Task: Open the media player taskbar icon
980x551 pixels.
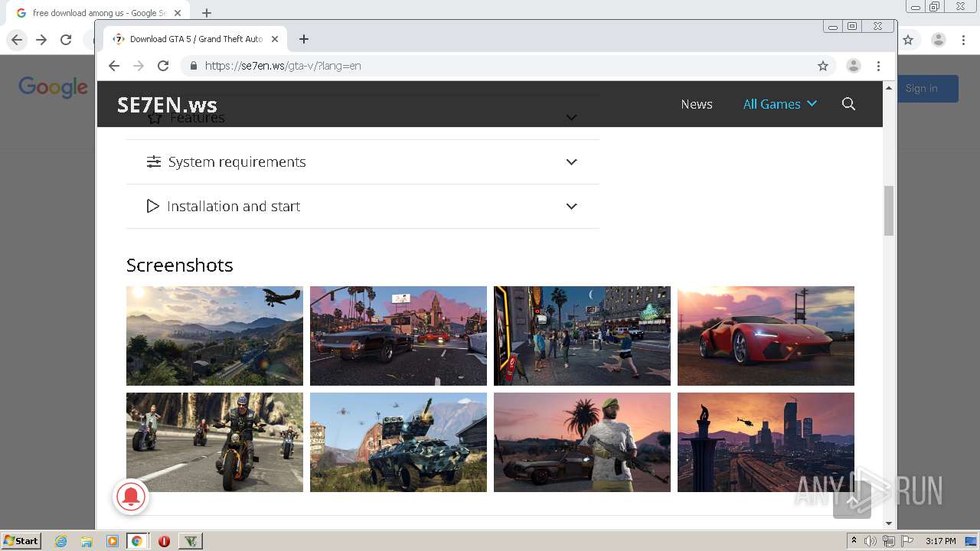Action: (x=112, y=541)
